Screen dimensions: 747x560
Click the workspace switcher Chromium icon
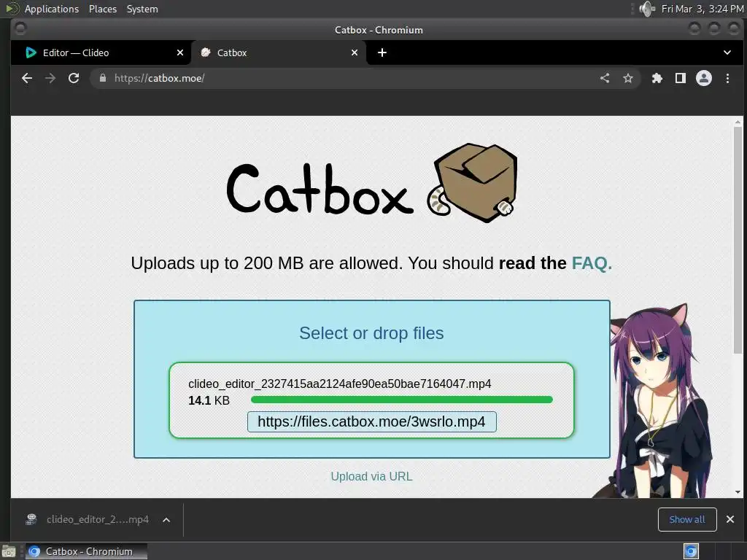pos(691,551)
